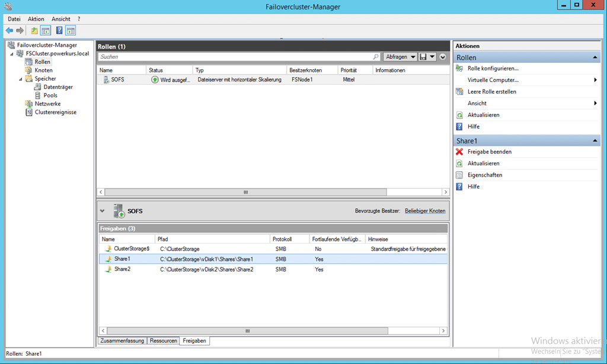The width and height of the screenshot is (607, 364).
Task: Select the Share1 path cell
Action: coord(206,259)
